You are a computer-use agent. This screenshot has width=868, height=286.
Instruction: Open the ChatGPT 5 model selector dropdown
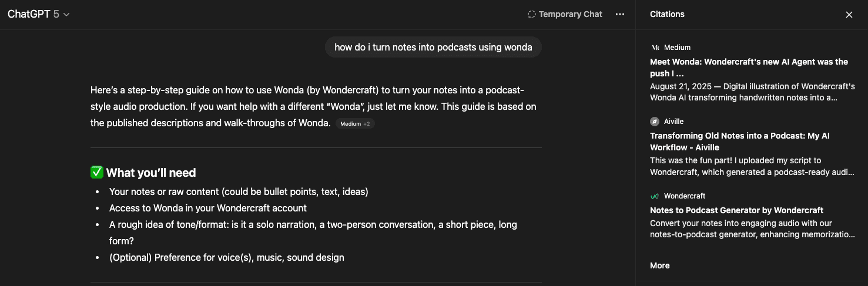(x=39, y=14)
